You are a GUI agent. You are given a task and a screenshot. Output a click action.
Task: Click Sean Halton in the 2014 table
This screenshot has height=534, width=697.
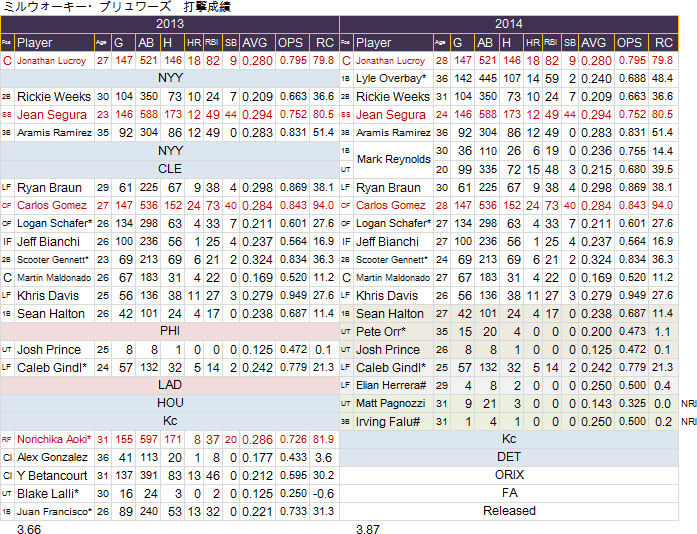tap(390, 314)
